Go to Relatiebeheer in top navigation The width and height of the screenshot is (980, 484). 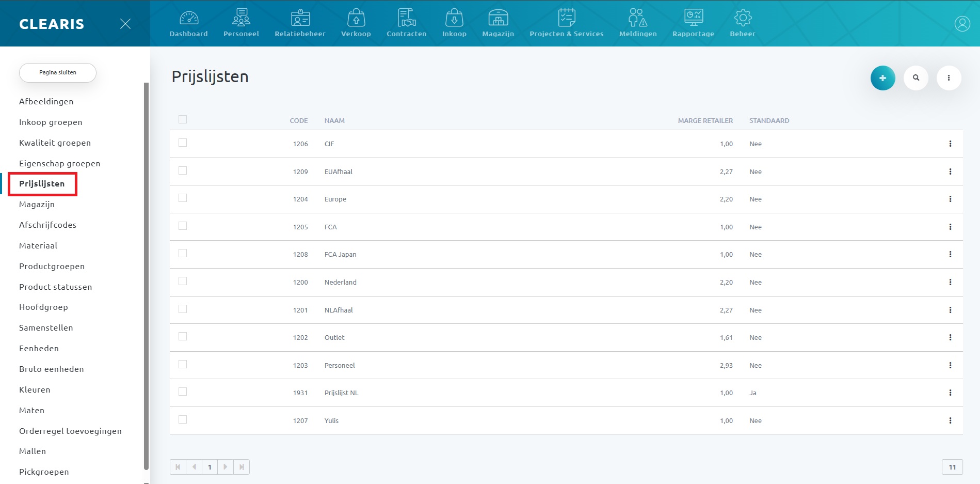[300, 23]
